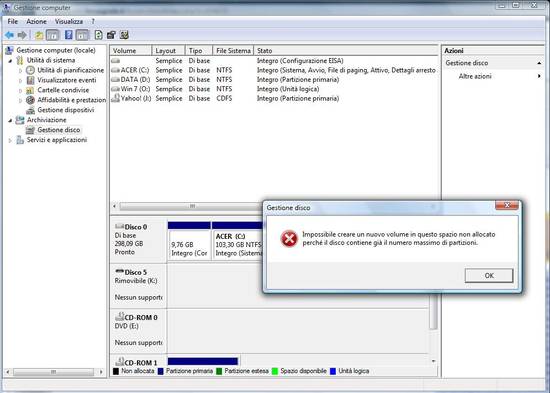Click the Up one level folder icon
Viewport: 550px width, 393px height.
[x=39, y=35]
